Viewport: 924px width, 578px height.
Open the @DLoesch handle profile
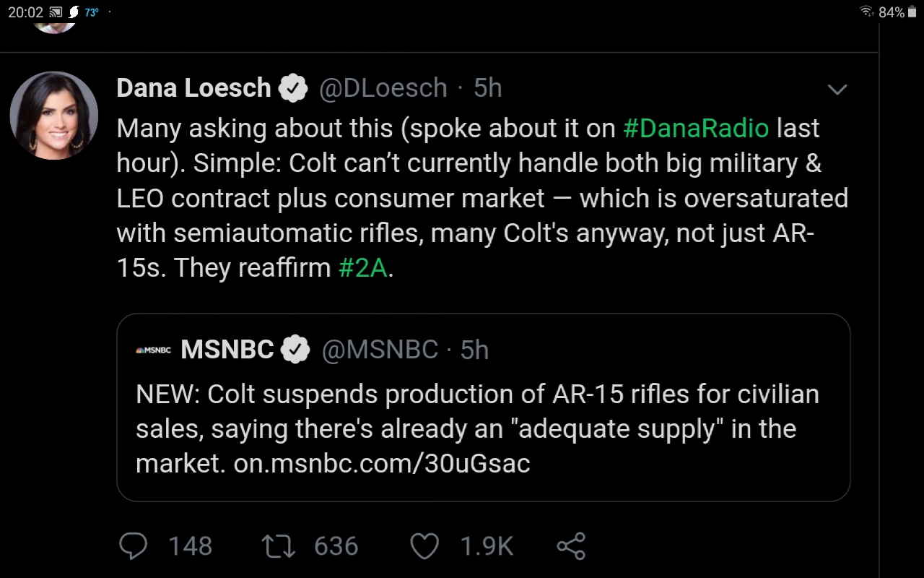383,88
